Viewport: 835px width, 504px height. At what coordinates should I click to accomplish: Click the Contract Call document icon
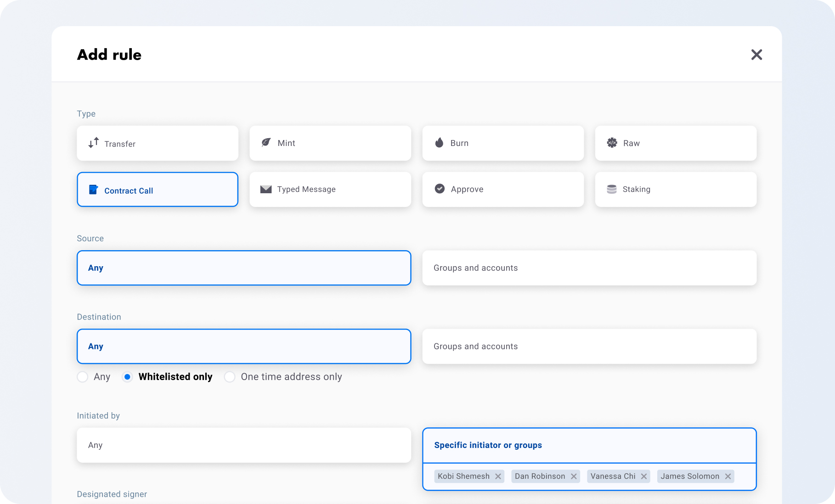(x=93, y=190)
